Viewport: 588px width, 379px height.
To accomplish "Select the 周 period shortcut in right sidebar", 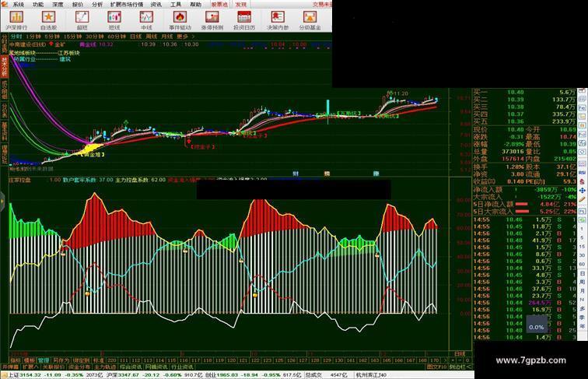I will pos(583,282).
